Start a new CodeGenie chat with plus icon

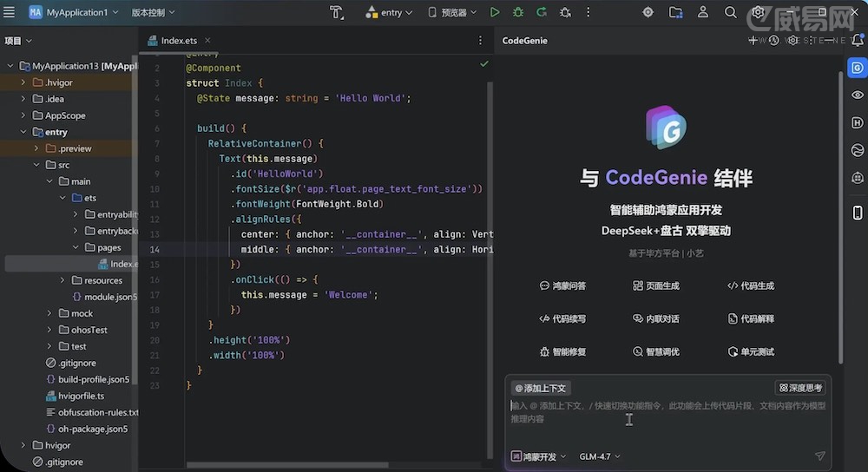pos(753,41)
